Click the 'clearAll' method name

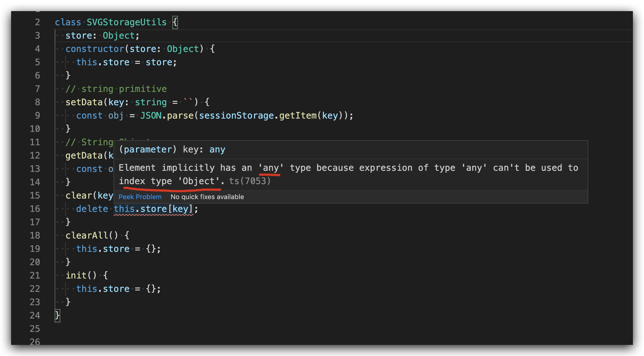(87, 235)
